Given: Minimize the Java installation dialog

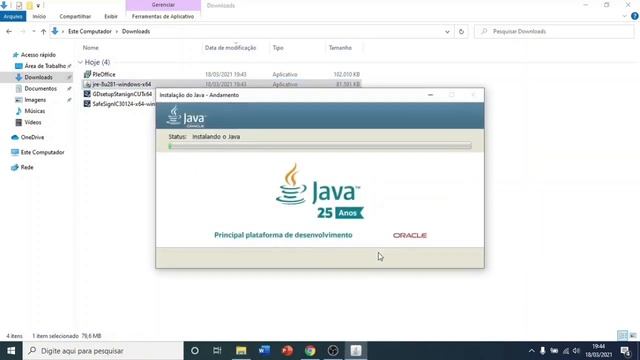Looking at the screenshot, I should (x=430, y=95).
